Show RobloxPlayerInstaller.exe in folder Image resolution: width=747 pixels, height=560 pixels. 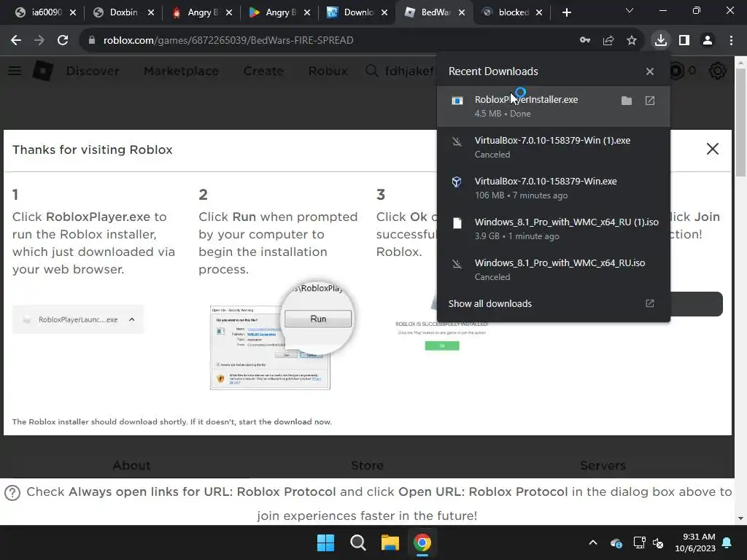tap(627, 101)
